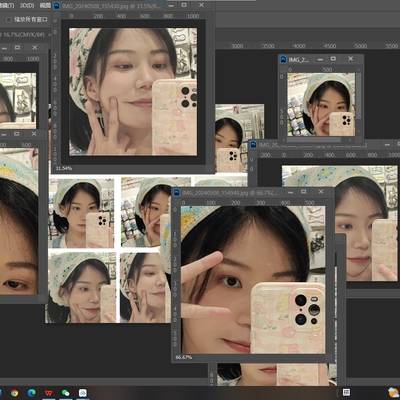The height and width of the screenshot is (400, 400).
Task: Open Microsoft Edge from the taskbar
Action: pyautogui.click(x=32, y=393)
